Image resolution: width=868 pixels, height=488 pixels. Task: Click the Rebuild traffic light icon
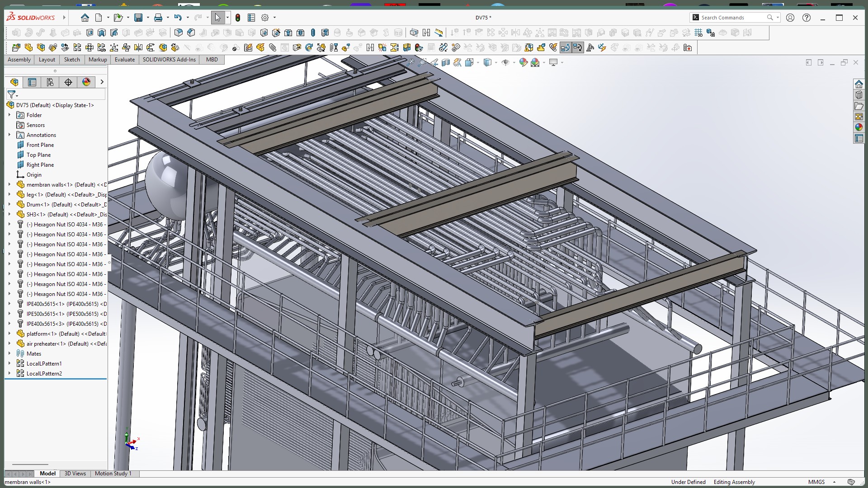(238, 18)
